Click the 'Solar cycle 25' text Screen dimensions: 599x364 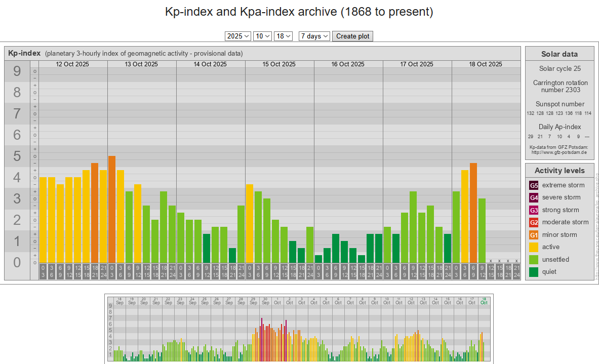(560, 68)
